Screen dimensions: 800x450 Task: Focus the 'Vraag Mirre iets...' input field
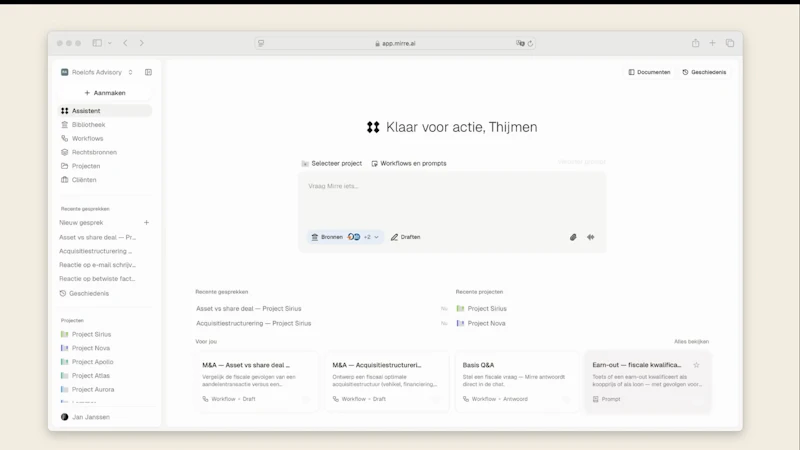pyautogui.click(x=452, y=199)
